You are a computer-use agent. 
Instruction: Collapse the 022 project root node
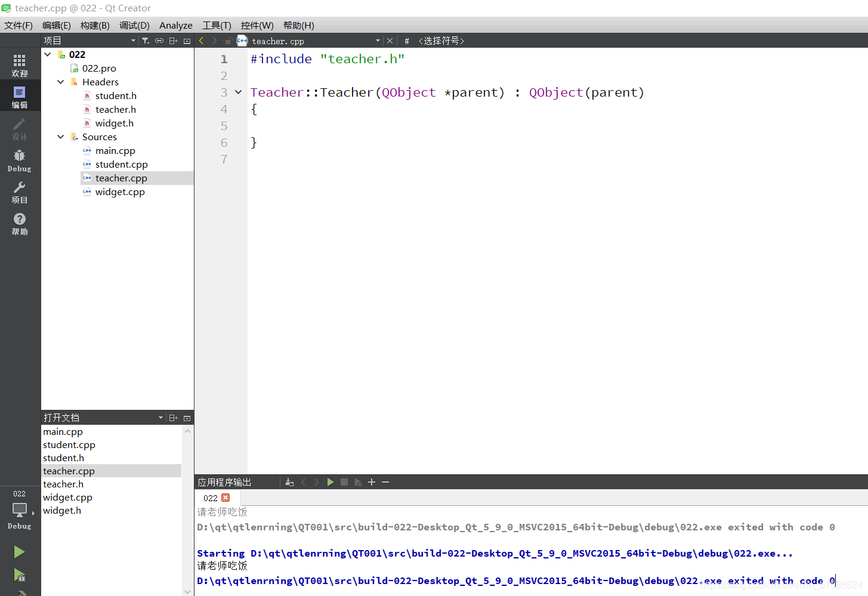pyautogui.click(x=48, y=54)
